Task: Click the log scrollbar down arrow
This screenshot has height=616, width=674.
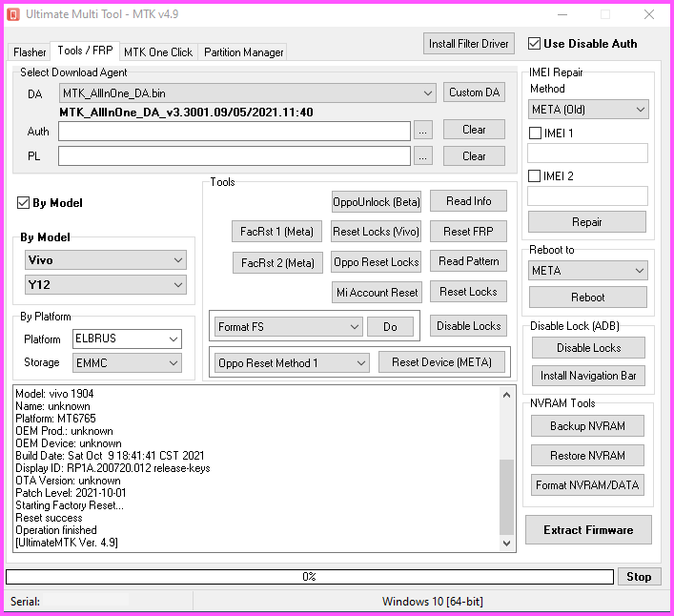Action: [x=507, y=544]
